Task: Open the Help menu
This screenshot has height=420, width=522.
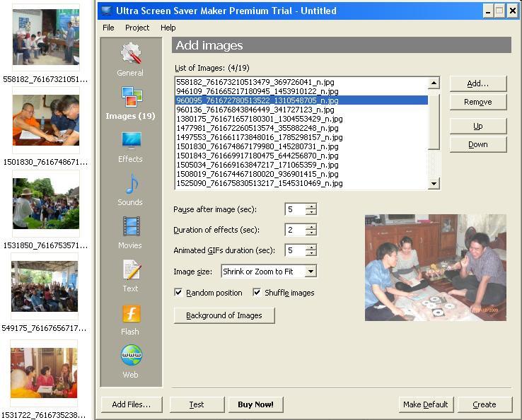Action: [168, 28]
